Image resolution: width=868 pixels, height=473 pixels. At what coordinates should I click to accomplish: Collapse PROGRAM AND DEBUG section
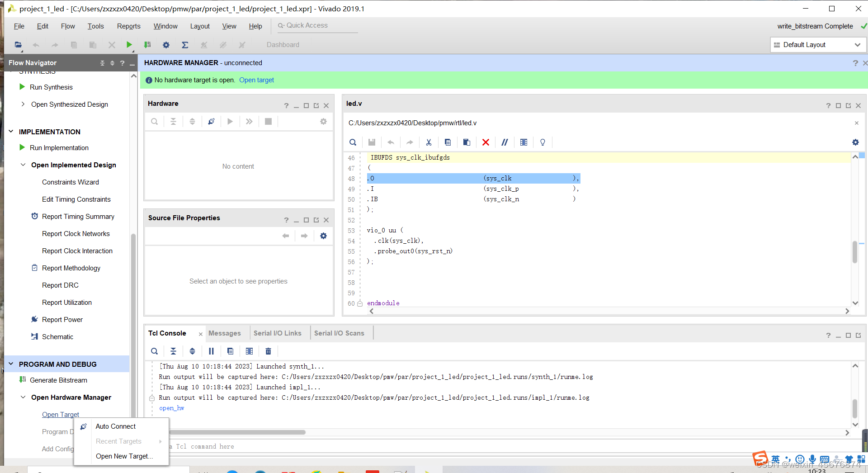coord(11,364)
